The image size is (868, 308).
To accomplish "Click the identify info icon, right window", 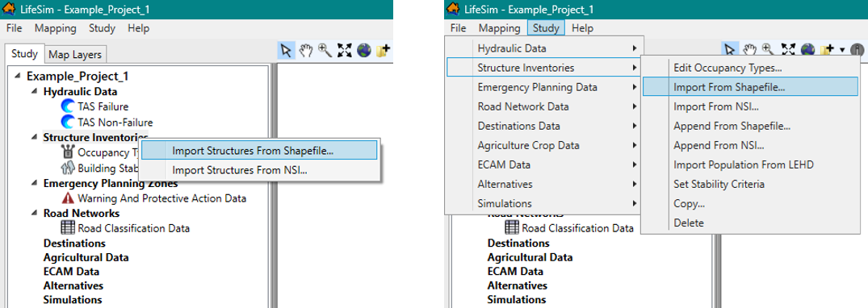I will 857,50.
